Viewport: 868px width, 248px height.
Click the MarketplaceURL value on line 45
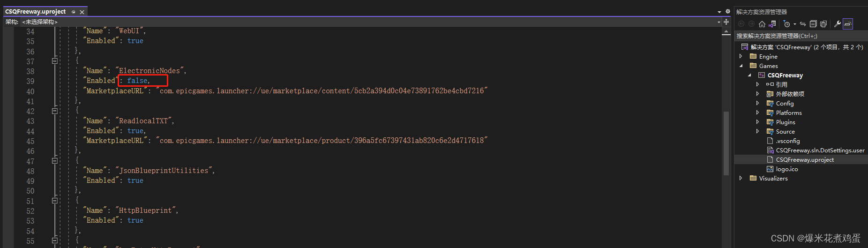pos(322,141)
